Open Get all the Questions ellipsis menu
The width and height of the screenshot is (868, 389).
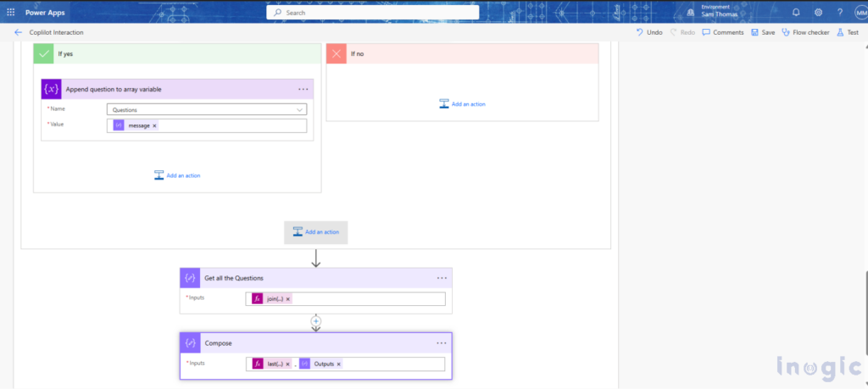click(x=441, y=278)
